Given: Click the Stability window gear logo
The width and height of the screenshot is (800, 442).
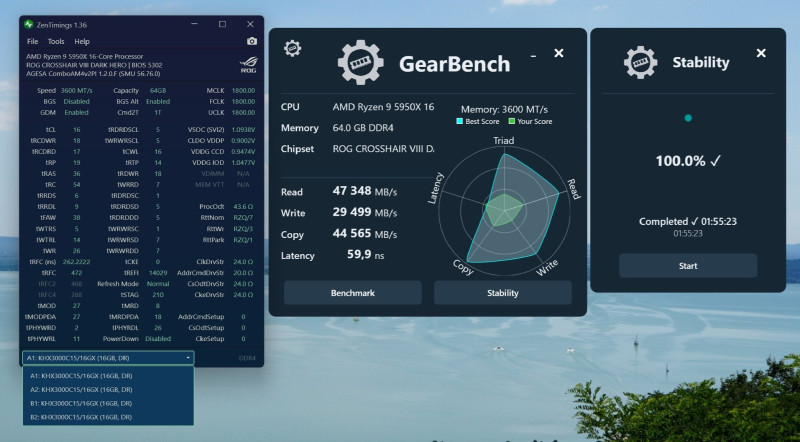Looking at the screenshot, I should click(x=640, y=62).
